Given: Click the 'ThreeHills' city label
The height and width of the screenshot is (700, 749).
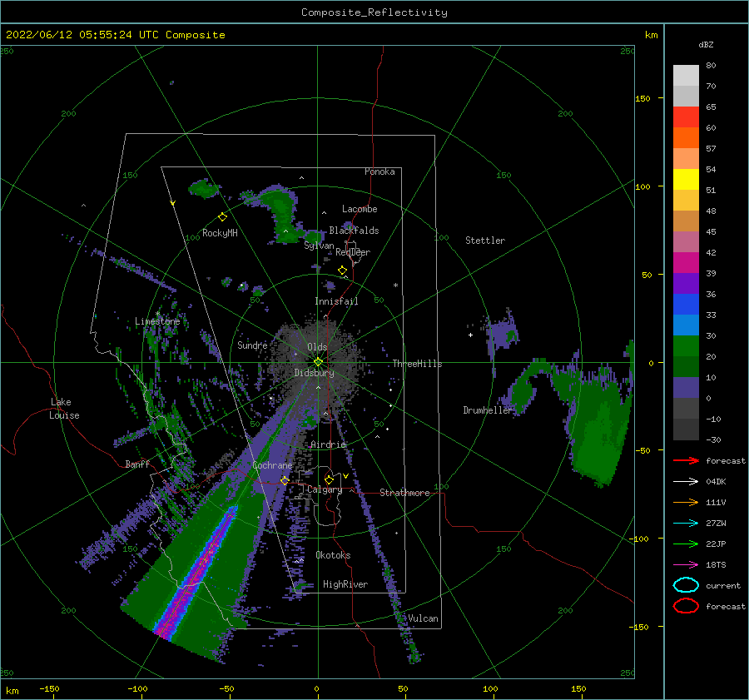Looking at the screenshot, I should pos(417,364).
